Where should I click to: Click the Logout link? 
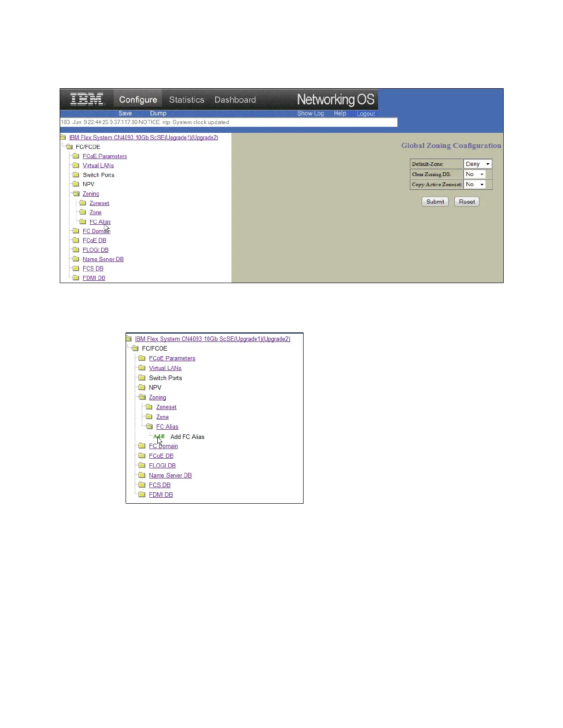pyautogui.click(x=366, y=114)
